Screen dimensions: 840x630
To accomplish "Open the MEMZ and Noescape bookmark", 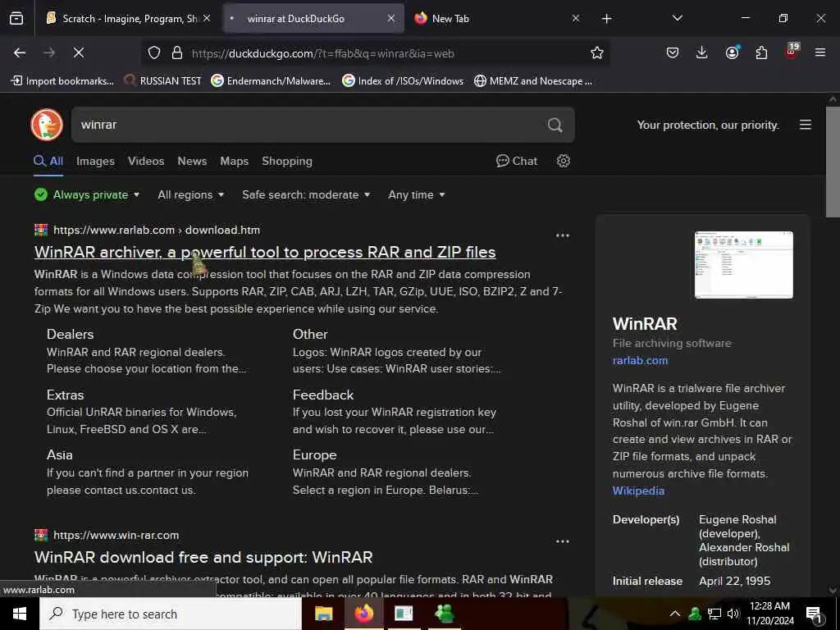I will (x=533, y=81).
